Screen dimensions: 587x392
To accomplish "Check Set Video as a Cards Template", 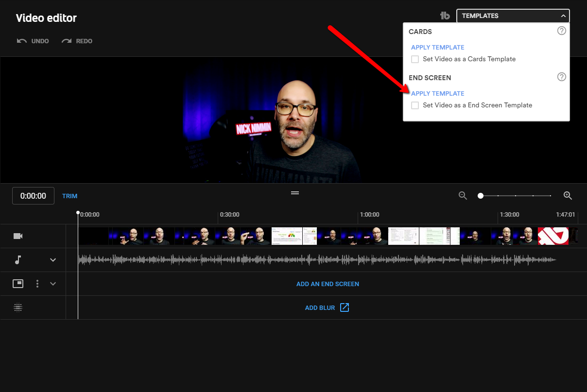I will (x=415, y=59).
